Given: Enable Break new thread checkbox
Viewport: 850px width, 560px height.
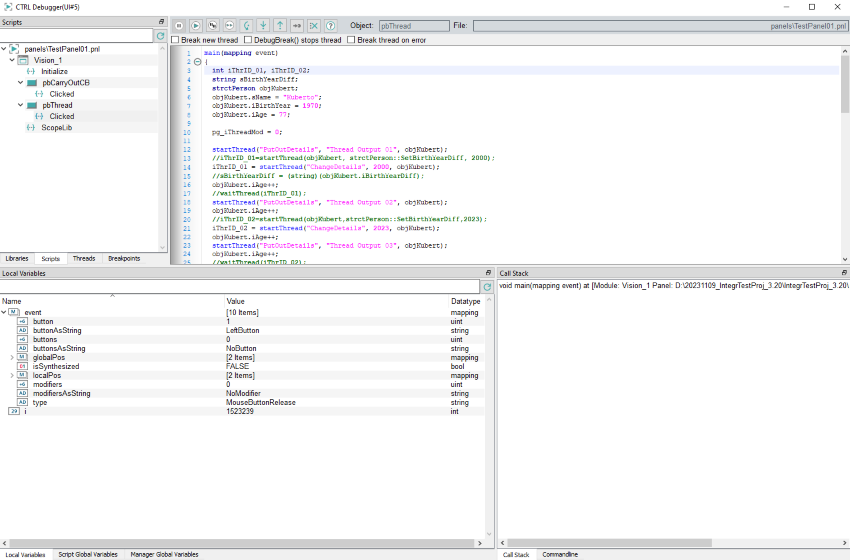Looking at the screenshot, I should tap(176, 40).
